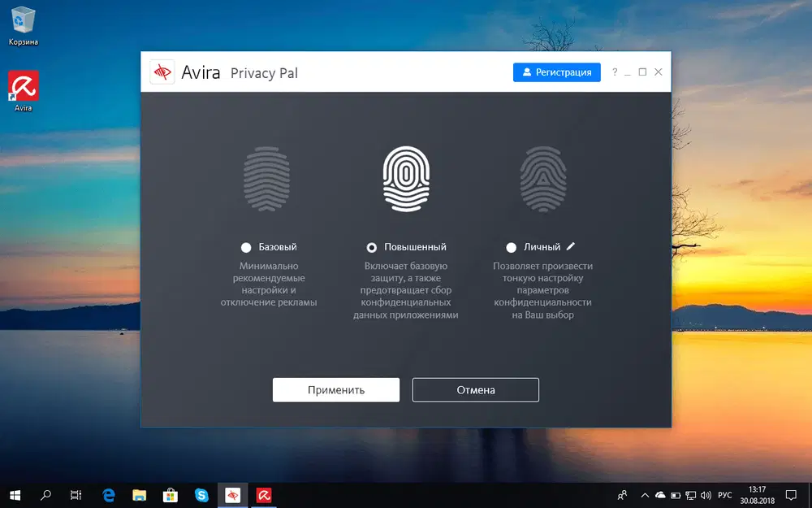Select the Базовый radio button

click(245, 246)
